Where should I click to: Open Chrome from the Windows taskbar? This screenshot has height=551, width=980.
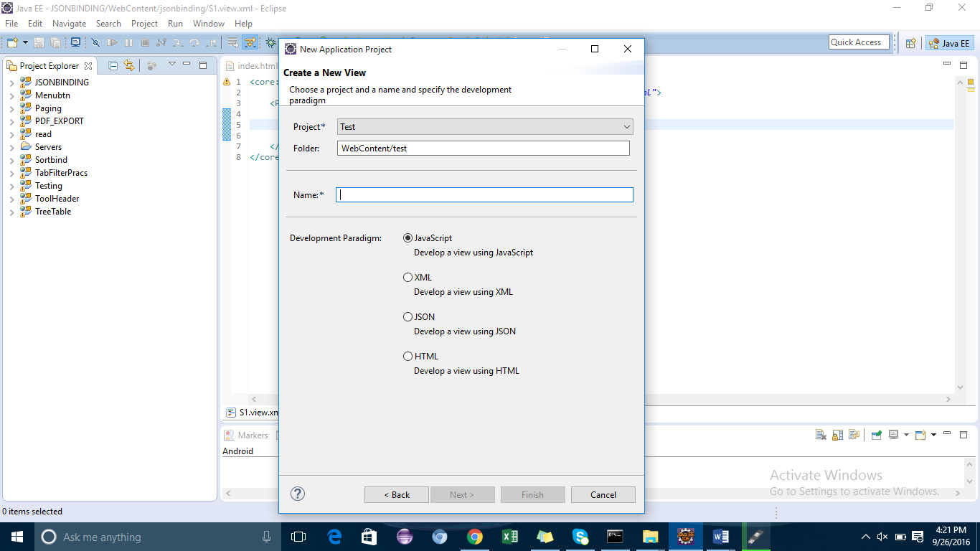pyautogui.click(x=475, y=537)
